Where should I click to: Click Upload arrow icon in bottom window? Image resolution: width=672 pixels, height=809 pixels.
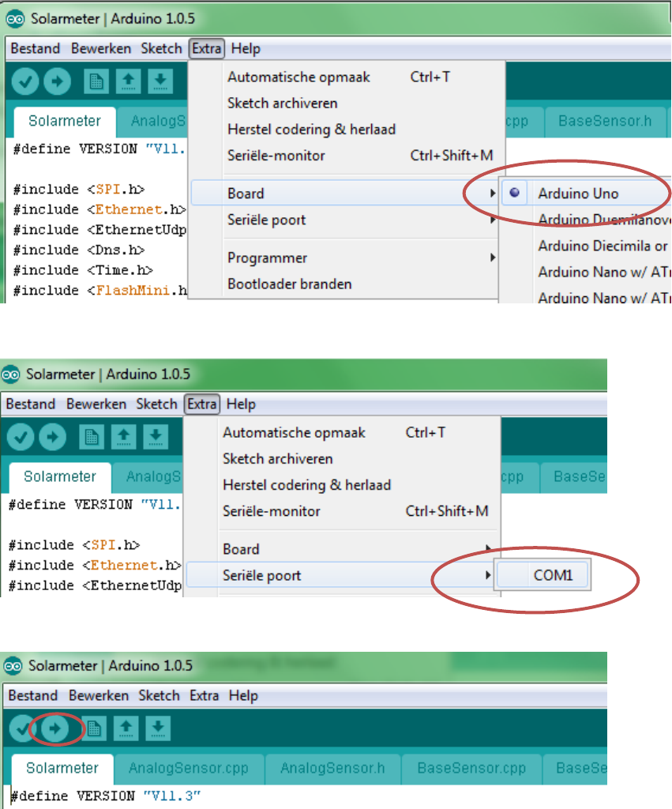[54, 728]
